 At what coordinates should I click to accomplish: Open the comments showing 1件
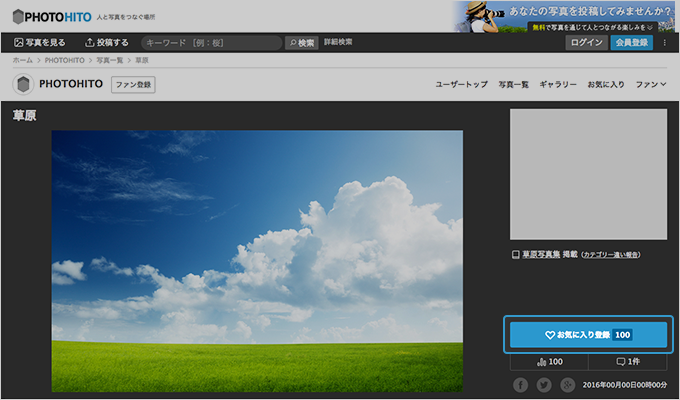[627, 361]
